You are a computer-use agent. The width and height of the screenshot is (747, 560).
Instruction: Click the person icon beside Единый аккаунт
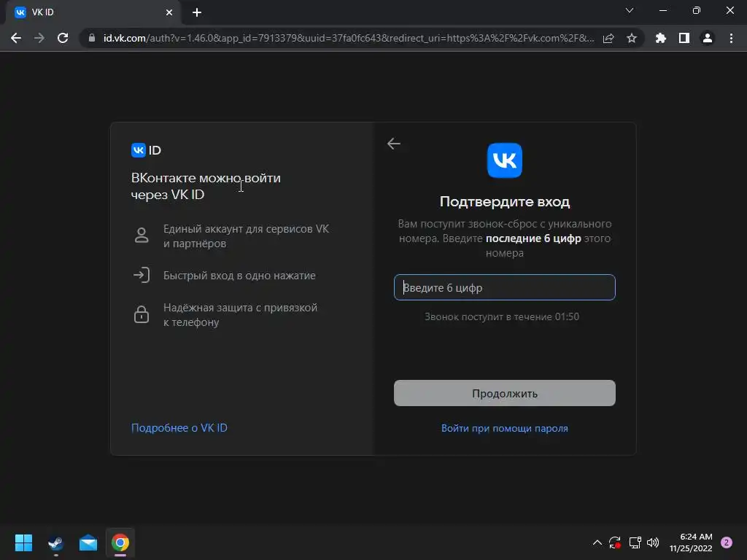pos(142,236)
